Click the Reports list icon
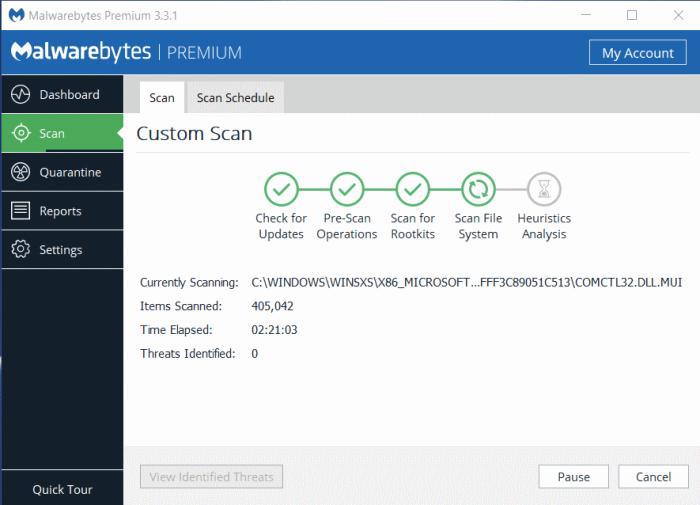 [20, 211]
